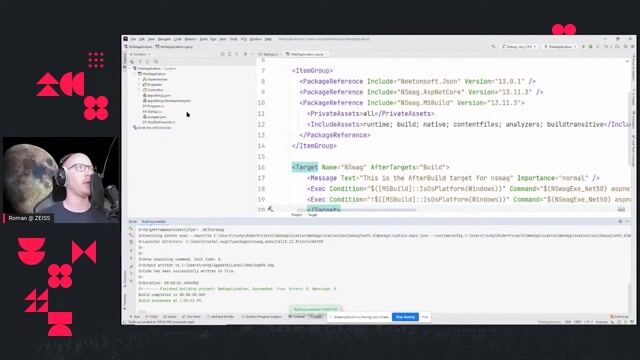Expand the Properties folder
The width and height of the screenshot is (640, 360).
click(x=139, y=84)
